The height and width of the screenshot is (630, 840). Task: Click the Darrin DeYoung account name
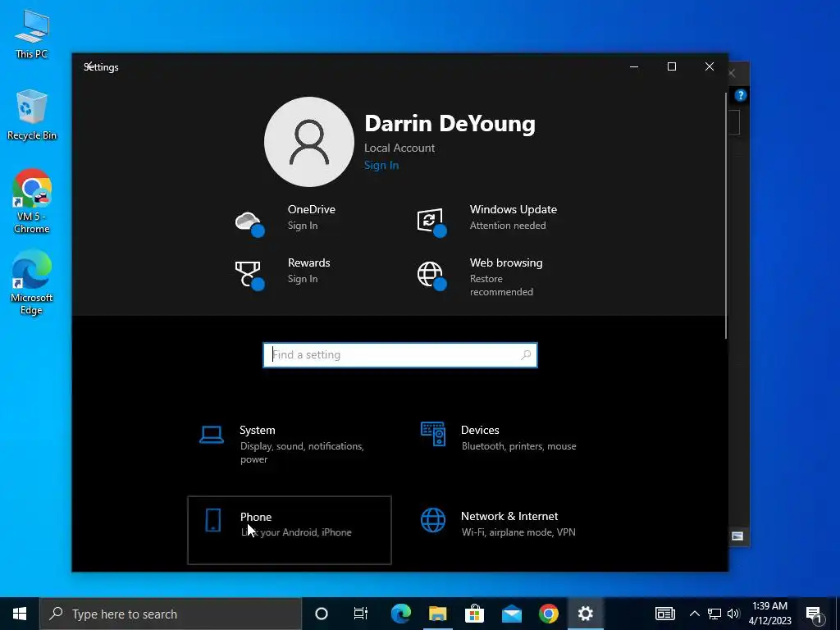(x=450, y=123)
